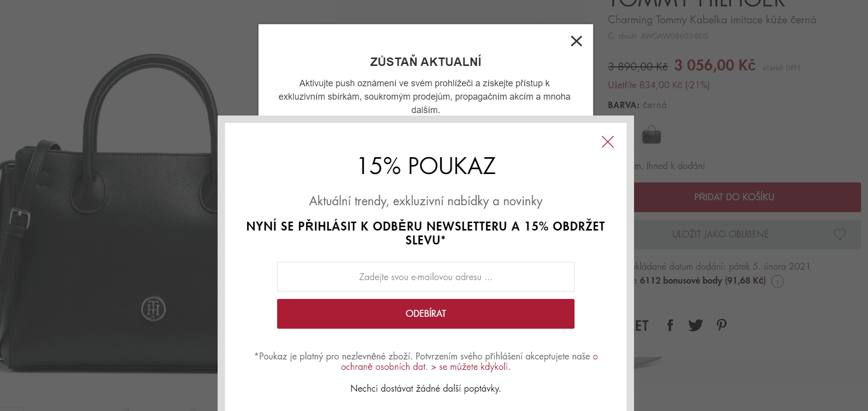This screenshot has width=868, height=411.
Task: Share product on Facebook icon
Action: pyautogui.click(x=670, y=325)
